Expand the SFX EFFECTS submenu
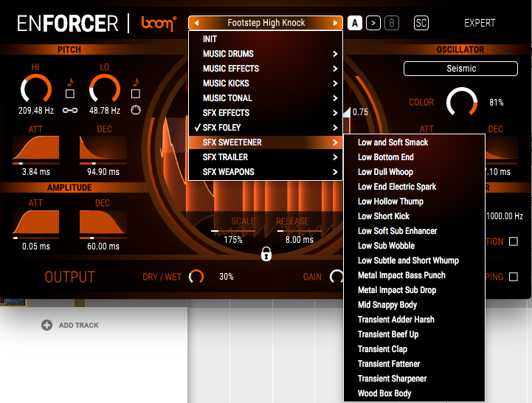This screenshot has width=532, height=403. [266, 113]
